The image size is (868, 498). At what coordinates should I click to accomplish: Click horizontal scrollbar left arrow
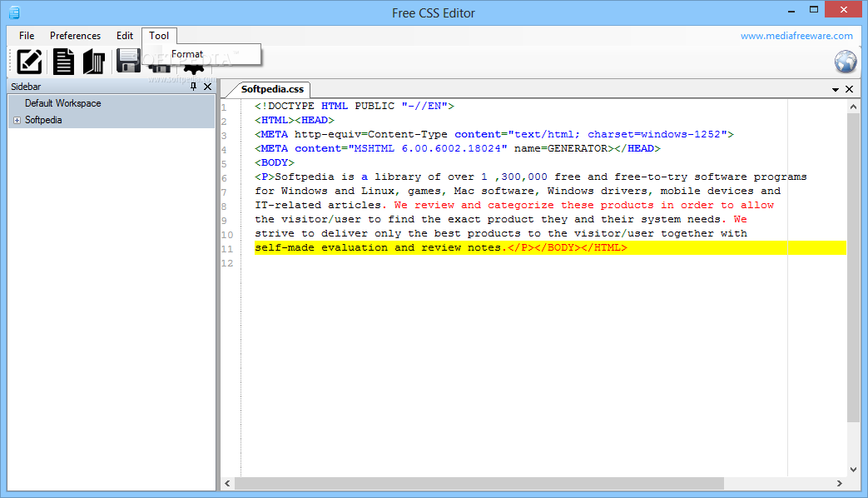point(227,484)
